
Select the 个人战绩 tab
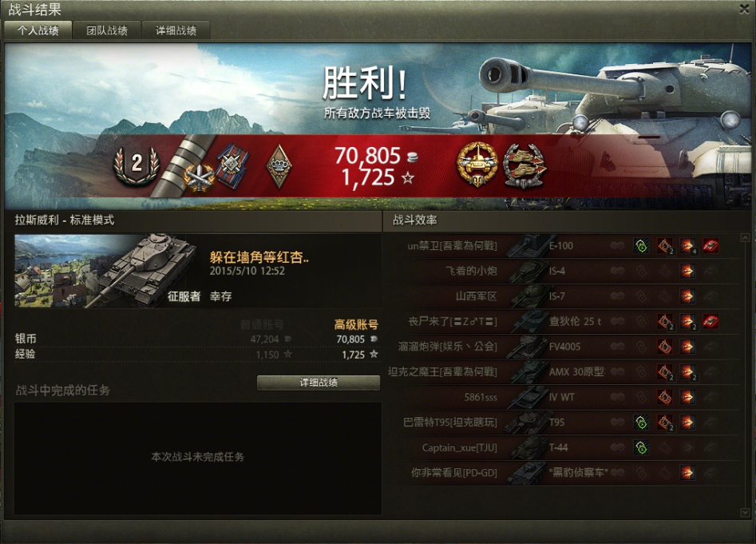pos(38,30)
